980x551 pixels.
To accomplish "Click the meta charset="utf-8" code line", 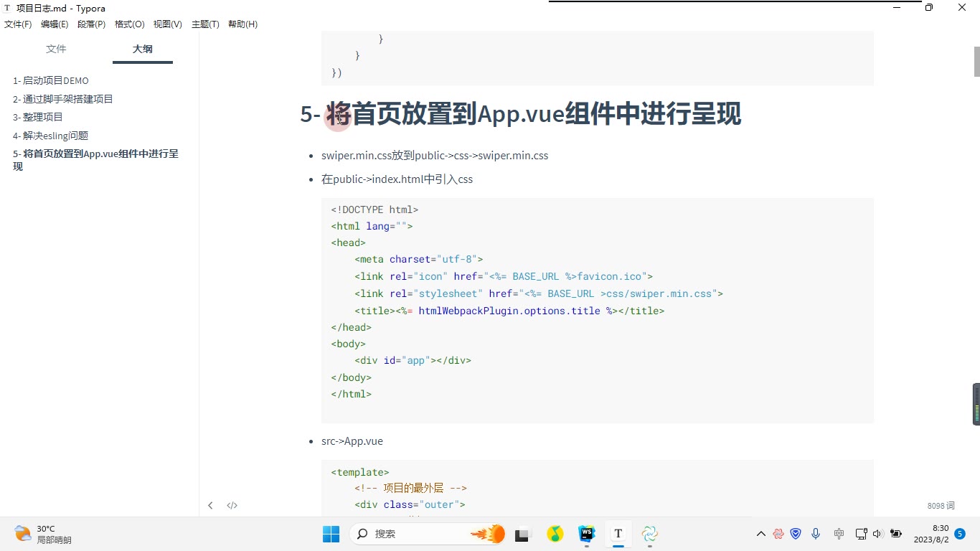I will 419,259.
